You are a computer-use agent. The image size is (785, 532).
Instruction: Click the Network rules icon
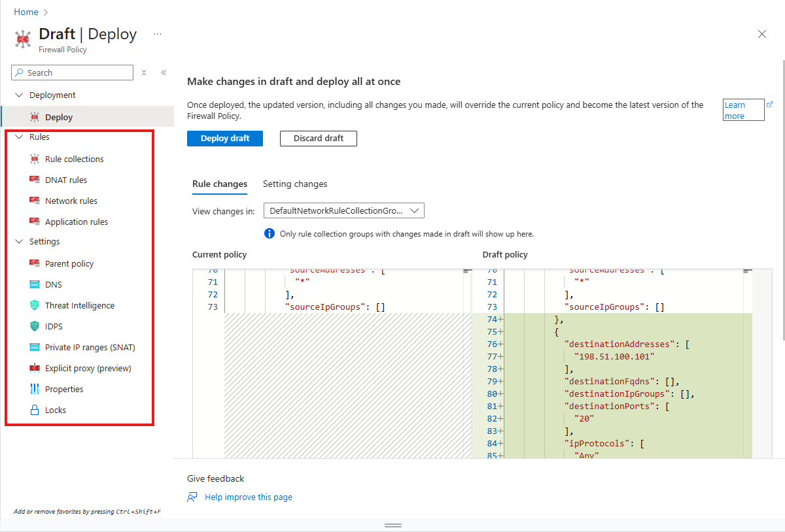(35, 201)
